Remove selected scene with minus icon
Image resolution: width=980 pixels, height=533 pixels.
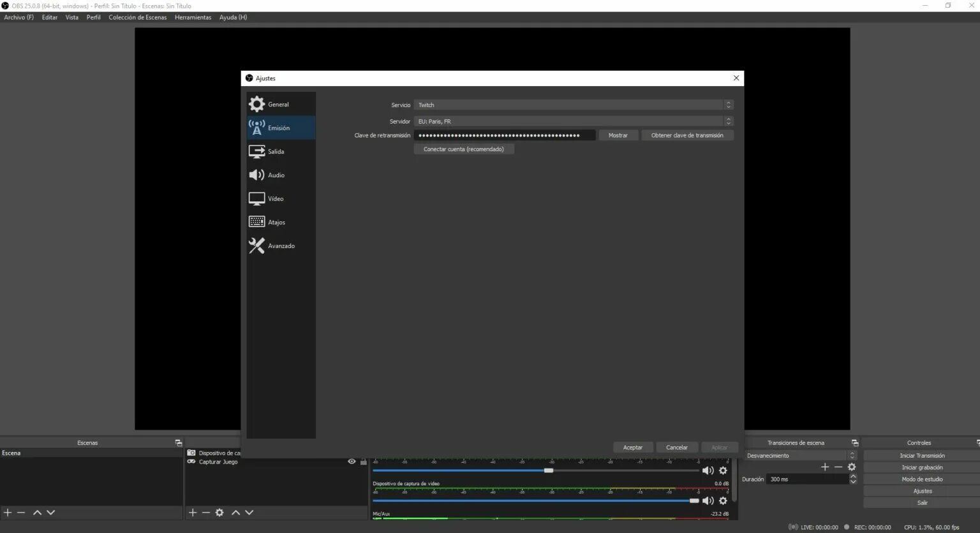click(21, 513)
